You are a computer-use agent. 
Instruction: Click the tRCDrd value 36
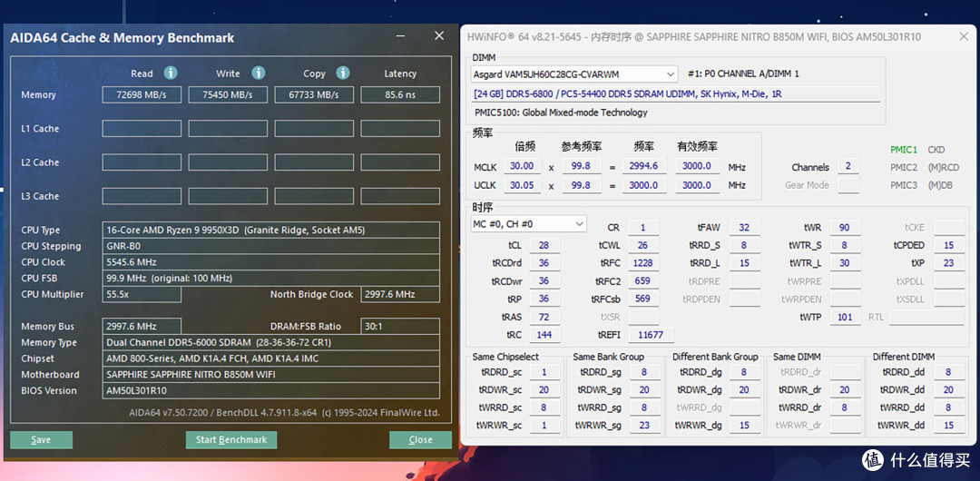pos(544,263)
